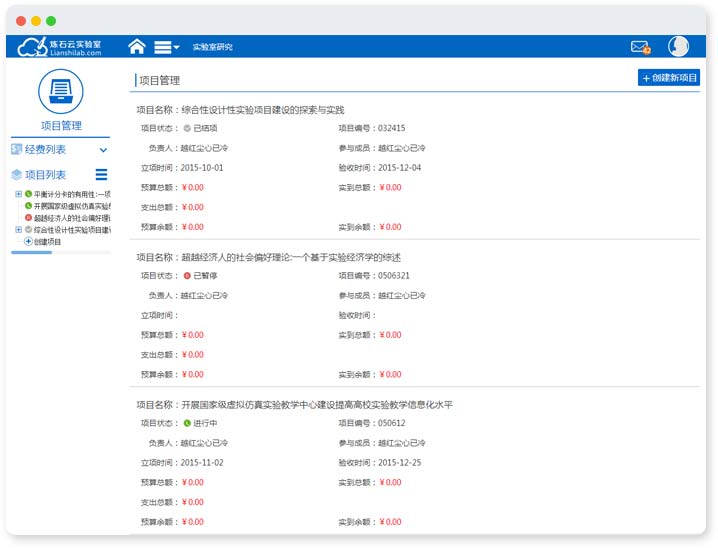Expand the 经费列表 chevron

(103, 150)
